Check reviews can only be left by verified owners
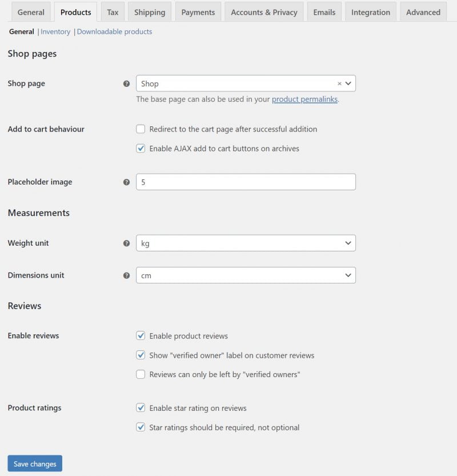 point(141,374)
